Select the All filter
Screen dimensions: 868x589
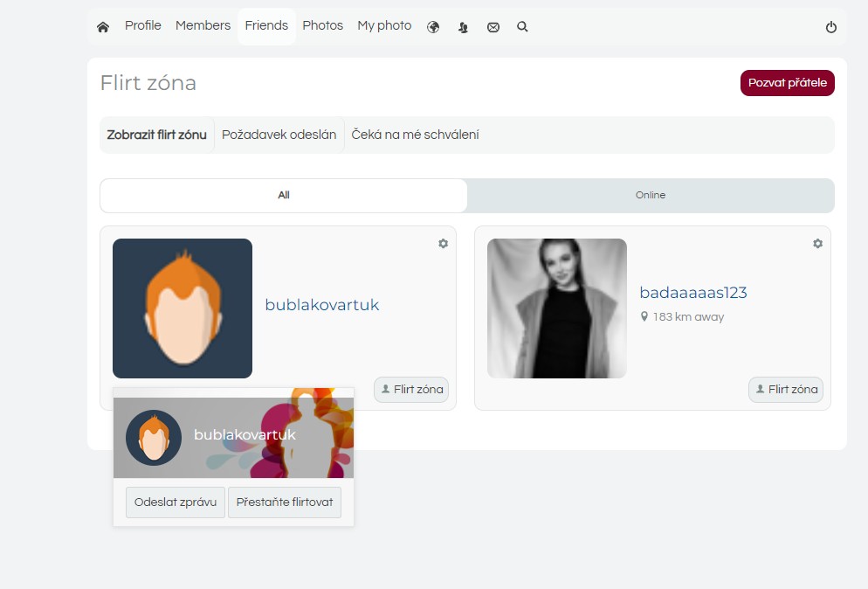(x=284, y=196)
